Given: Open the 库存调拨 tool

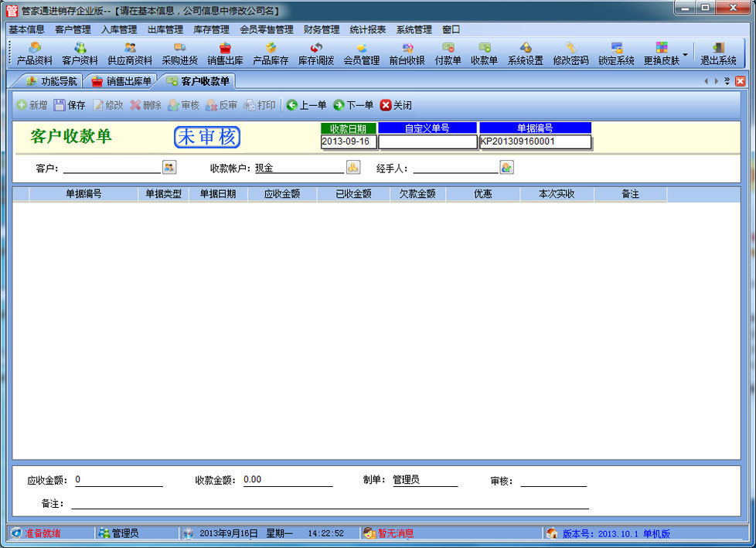Looking at the screenshot, I should tap(316, 53).
